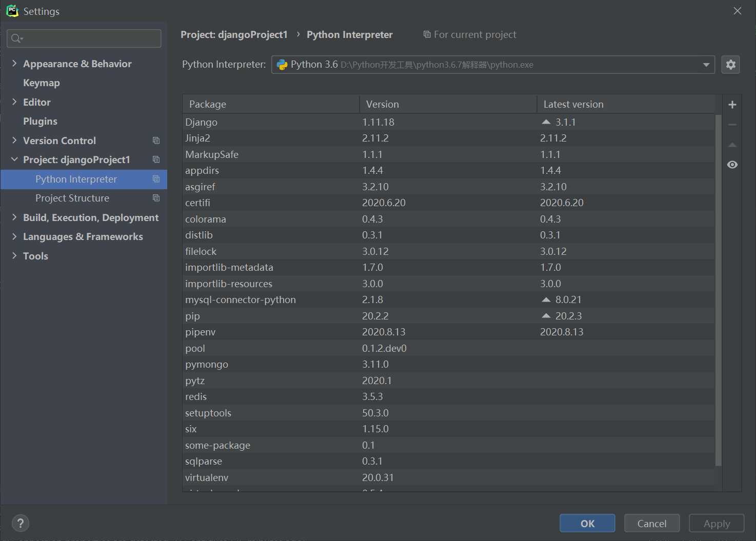Viewport: 756px width, 541px height.
Task: Click upgrade arrow icon for mysql-connector-python
Action: tap(546, 299)
